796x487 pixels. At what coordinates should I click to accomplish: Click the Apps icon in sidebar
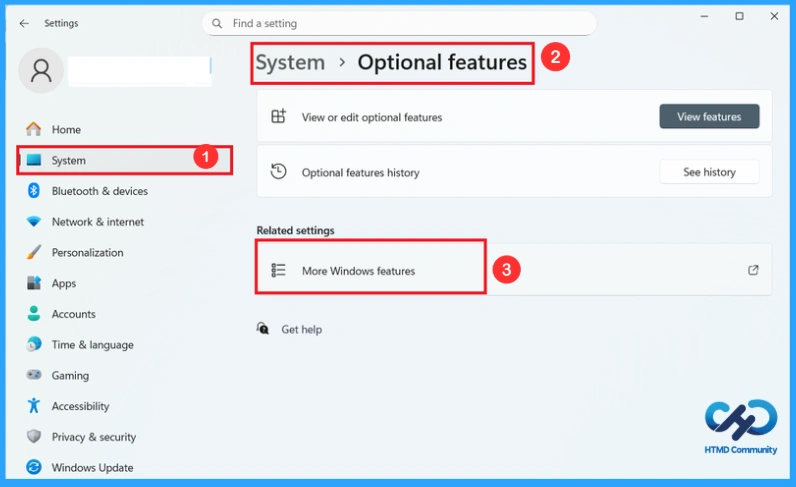pyautogui.click(x=34, y=283)
